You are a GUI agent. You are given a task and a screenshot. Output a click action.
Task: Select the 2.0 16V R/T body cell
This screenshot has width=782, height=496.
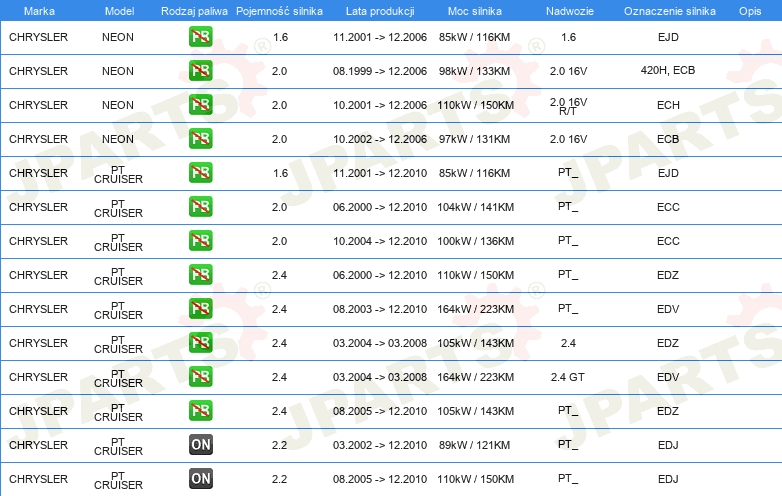(568, 106)
